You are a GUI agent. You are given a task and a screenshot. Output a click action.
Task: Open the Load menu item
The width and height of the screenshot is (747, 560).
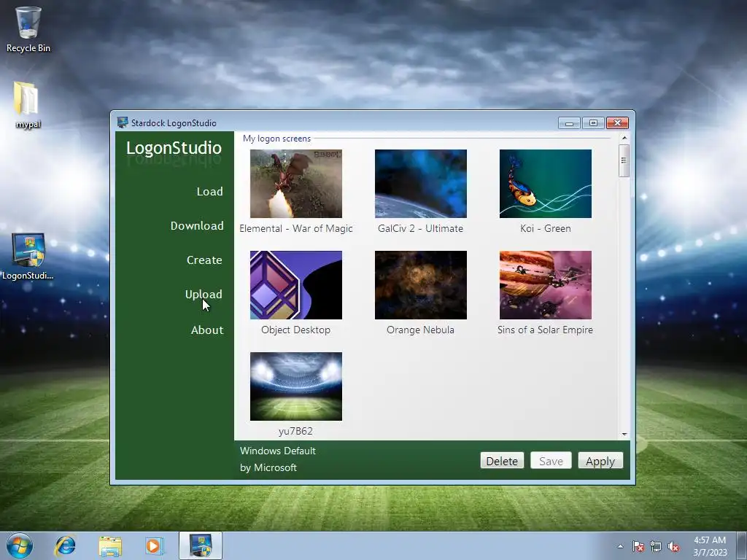point(209,192)
